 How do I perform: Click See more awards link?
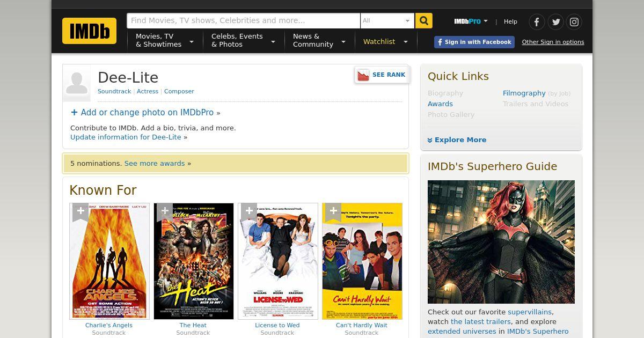(155, 163)
